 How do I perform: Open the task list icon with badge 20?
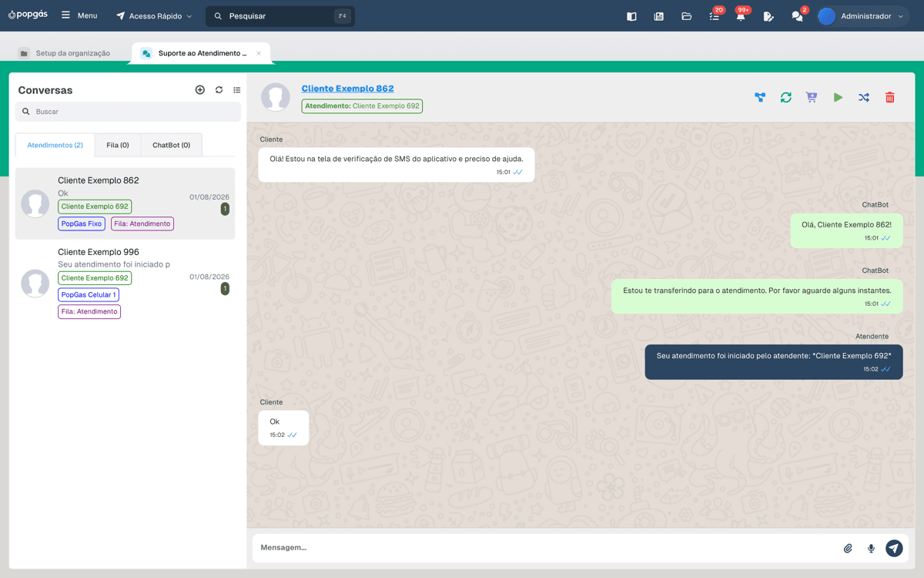(715, 15)
